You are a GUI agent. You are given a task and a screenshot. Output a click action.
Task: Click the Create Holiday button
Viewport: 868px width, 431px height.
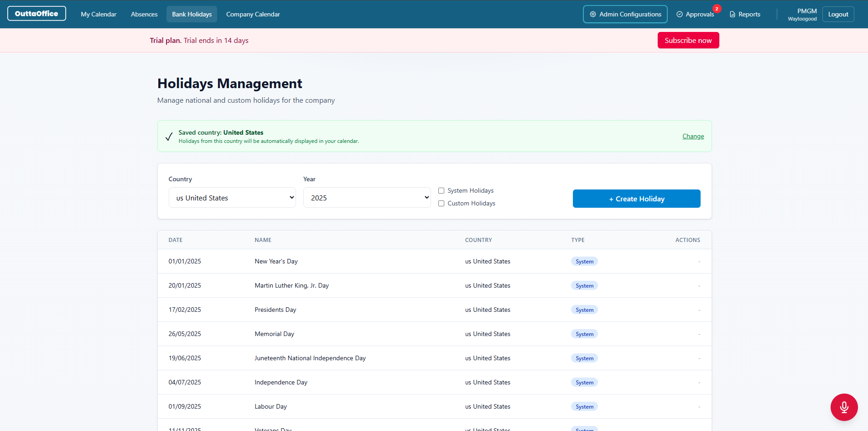636,199
